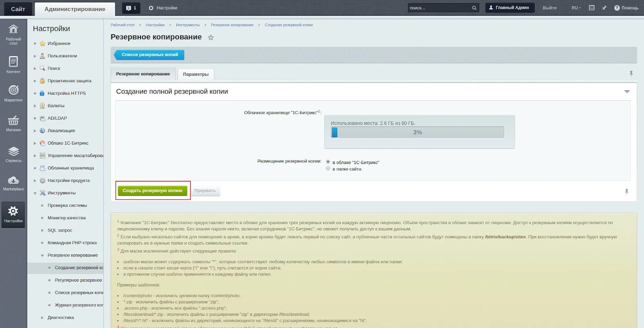Screen dimensions: 644x328
Task: Open Валюты in the settings tree
Action: pos(56,106)
